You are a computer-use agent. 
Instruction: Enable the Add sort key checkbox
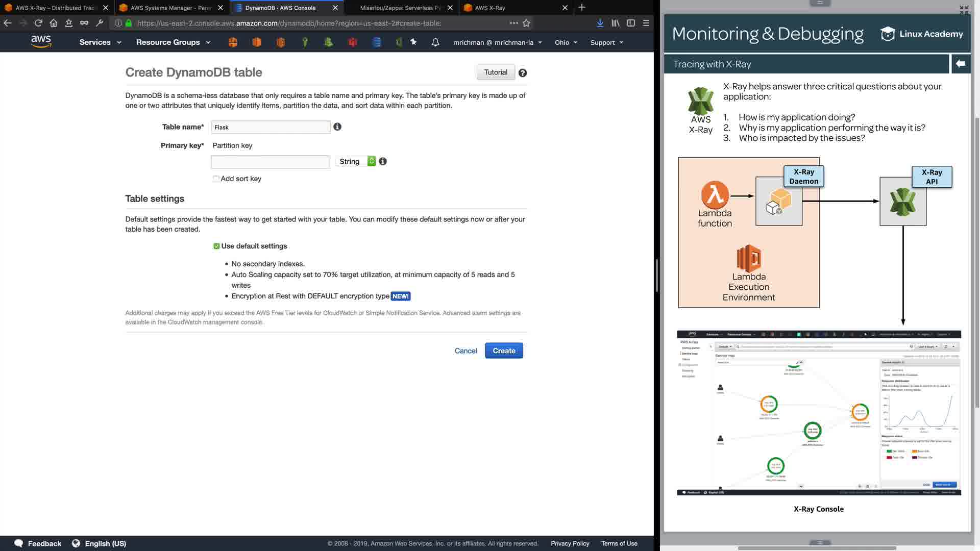(216, 179)
